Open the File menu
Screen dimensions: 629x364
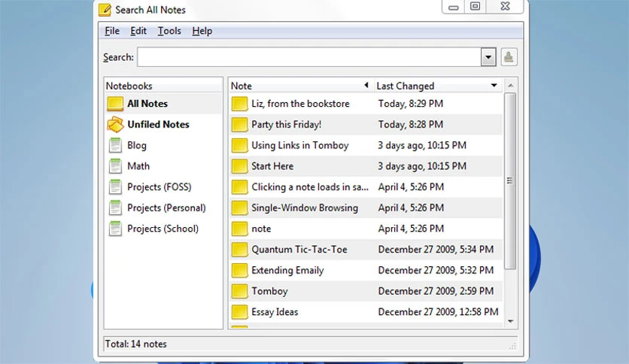(x=112, y=31)
